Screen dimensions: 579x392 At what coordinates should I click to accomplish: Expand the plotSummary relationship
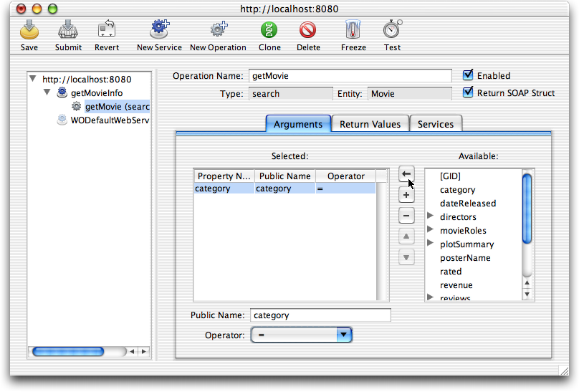[x=430, y=243]
